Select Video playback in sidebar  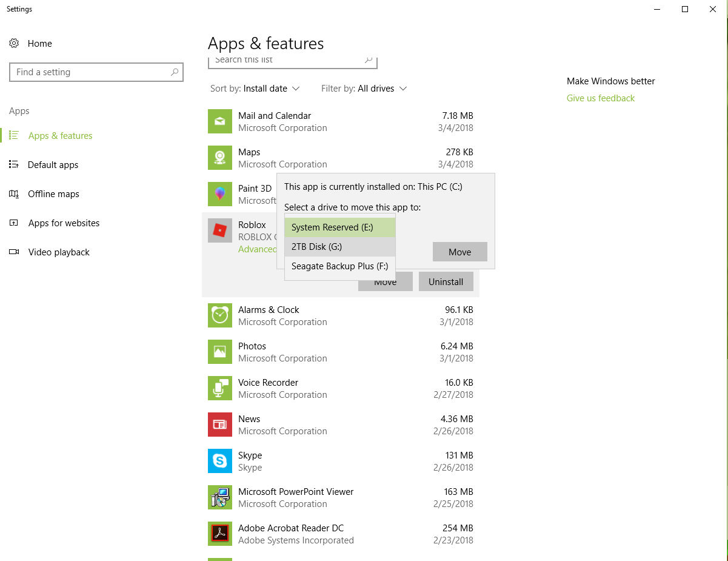[59, 252]
